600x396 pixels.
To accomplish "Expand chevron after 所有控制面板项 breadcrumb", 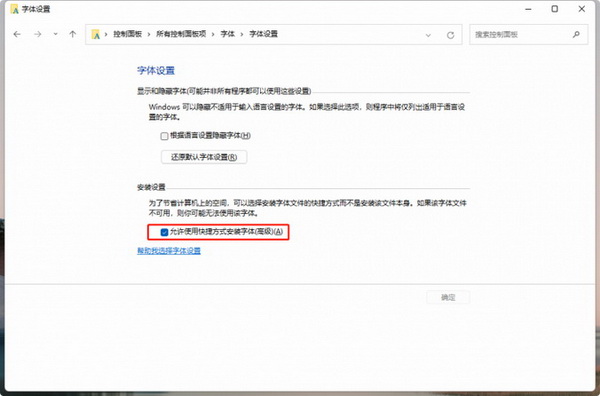I will [x=213, y=34].
